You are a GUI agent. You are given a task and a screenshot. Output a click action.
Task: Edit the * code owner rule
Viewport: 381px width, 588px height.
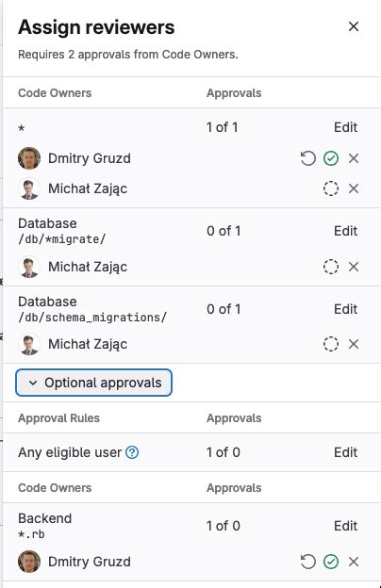point(346,127)
